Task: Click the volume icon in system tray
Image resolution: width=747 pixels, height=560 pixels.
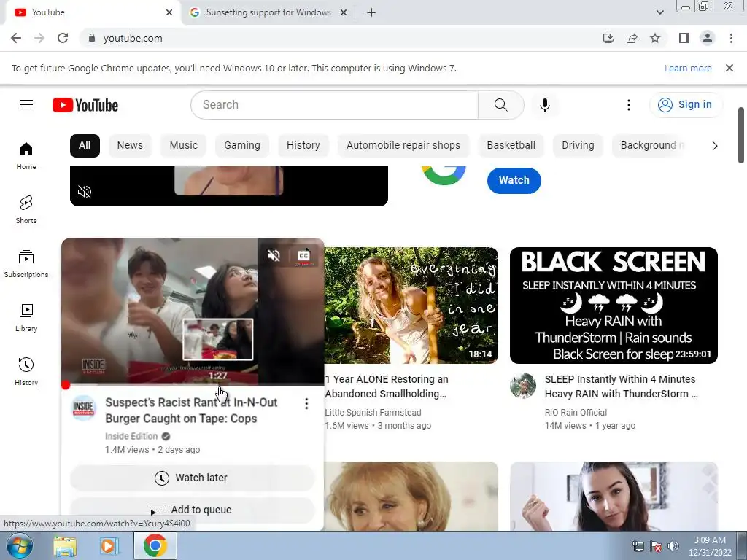Action: coord(673,546)
